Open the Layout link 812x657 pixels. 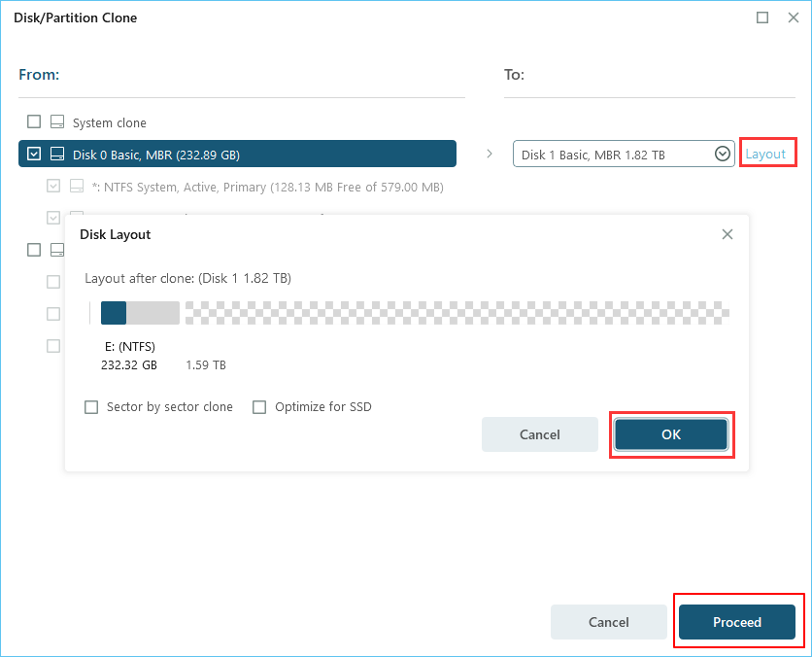[765, 154]
